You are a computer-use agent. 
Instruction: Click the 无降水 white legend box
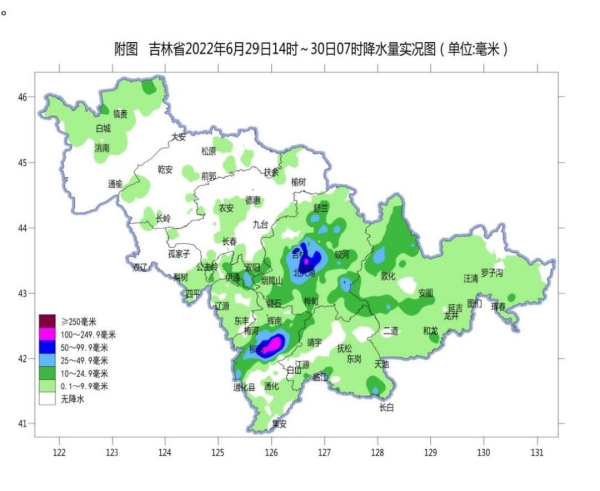47,398
